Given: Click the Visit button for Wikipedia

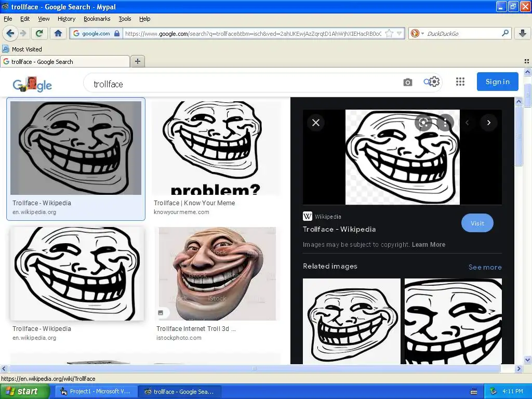Looking at the screenshot, I should tap(477, 223).
